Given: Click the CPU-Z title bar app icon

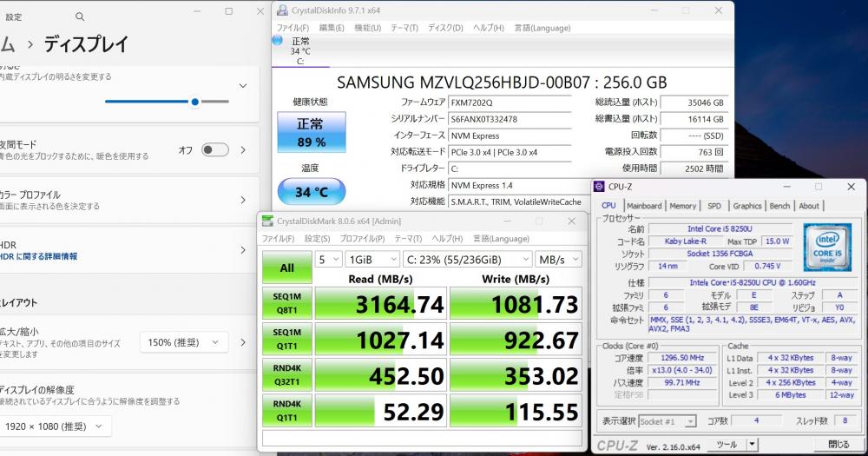Looking at the screenshot, I should 599,187.
